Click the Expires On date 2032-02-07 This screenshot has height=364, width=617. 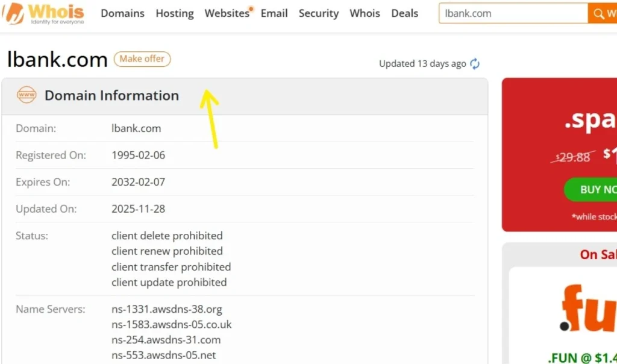click(138, 182)
